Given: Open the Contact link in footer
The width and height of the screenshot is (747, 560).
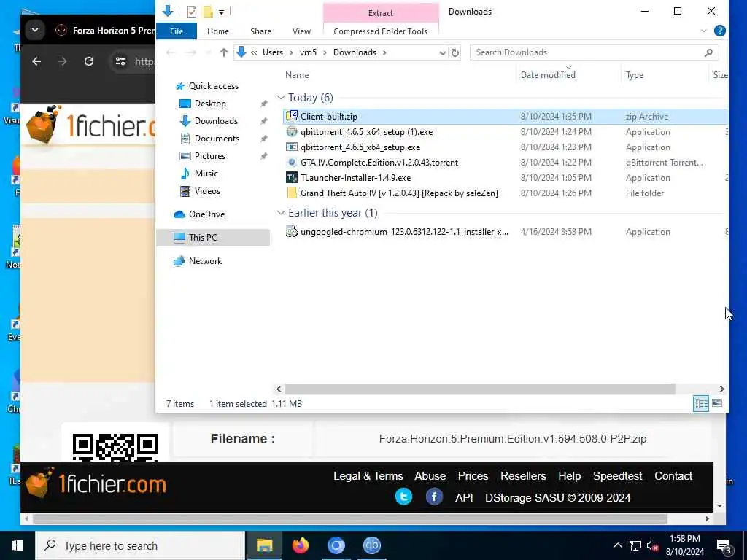Looking at the screenshot, I should point(673,476).
